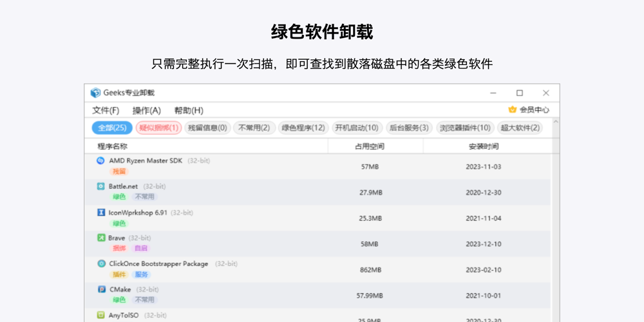Click the CMake program icon
The image size is (644, 322).
(x=101, y=289)
